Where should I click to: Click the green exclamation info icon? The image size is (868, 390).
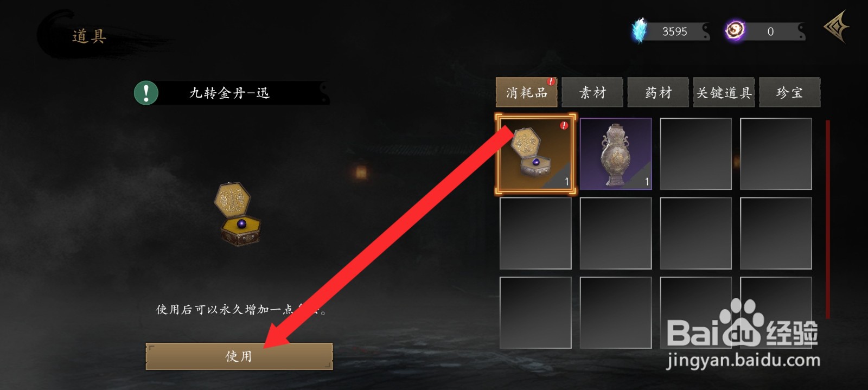(146, 93)
